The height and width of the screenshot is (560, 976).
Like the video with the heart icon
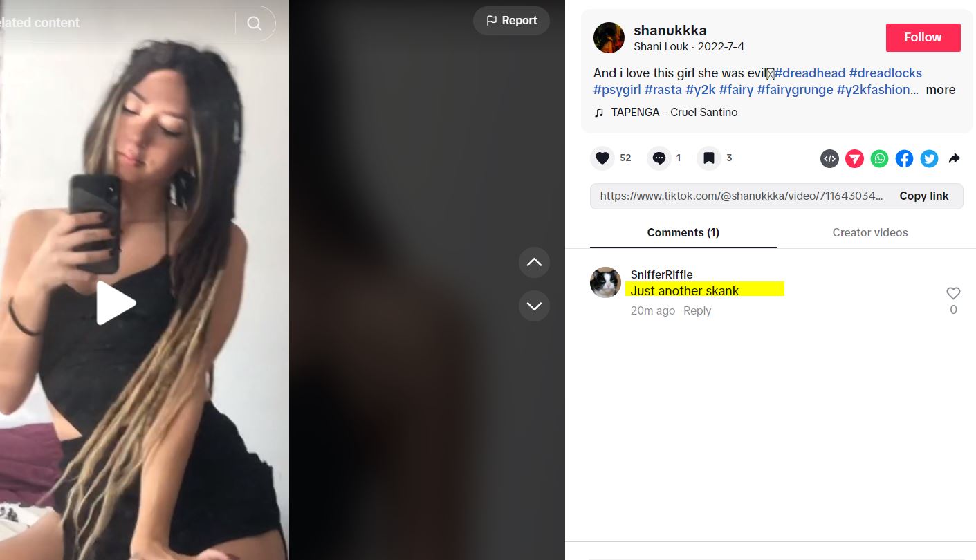pos(602,158)
